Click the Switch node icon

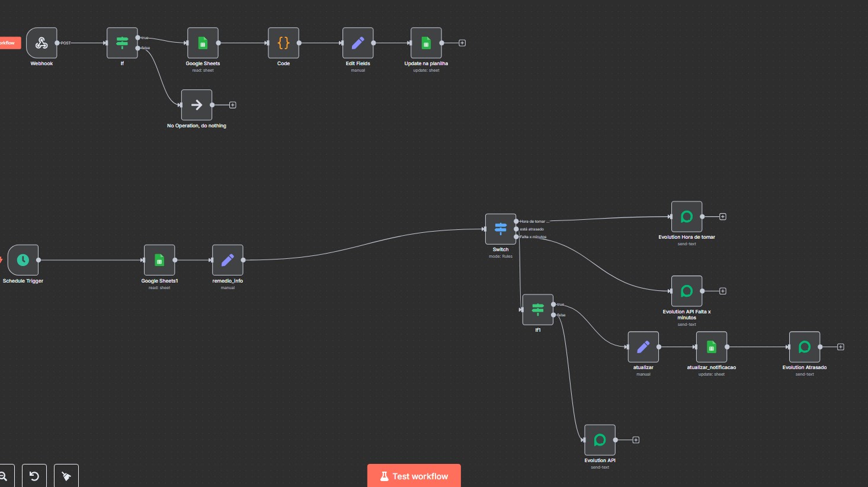pyautogui.click(x=501, y=229)
